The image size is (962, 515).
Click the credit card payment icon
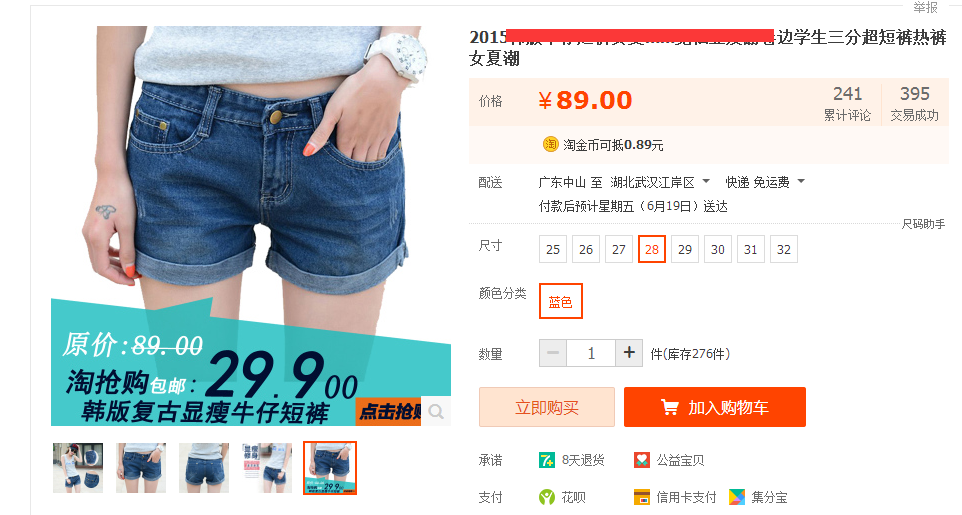[x=642, y=497]
